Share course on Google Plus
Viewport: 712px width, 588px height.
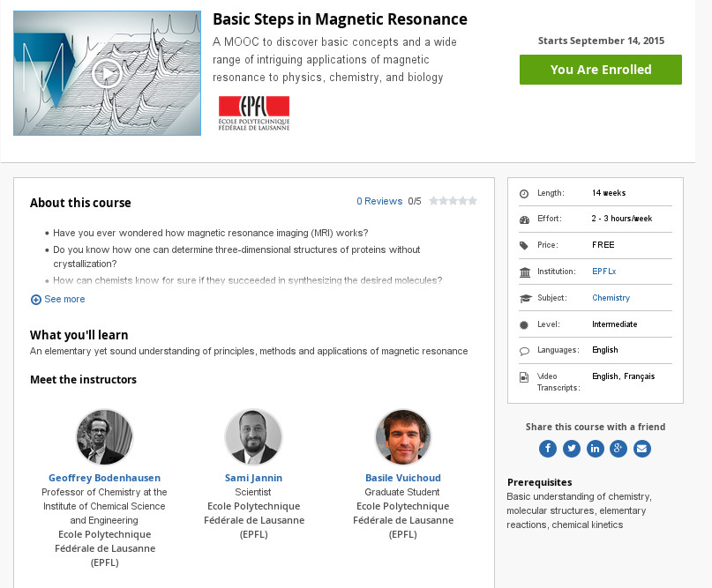618,449
